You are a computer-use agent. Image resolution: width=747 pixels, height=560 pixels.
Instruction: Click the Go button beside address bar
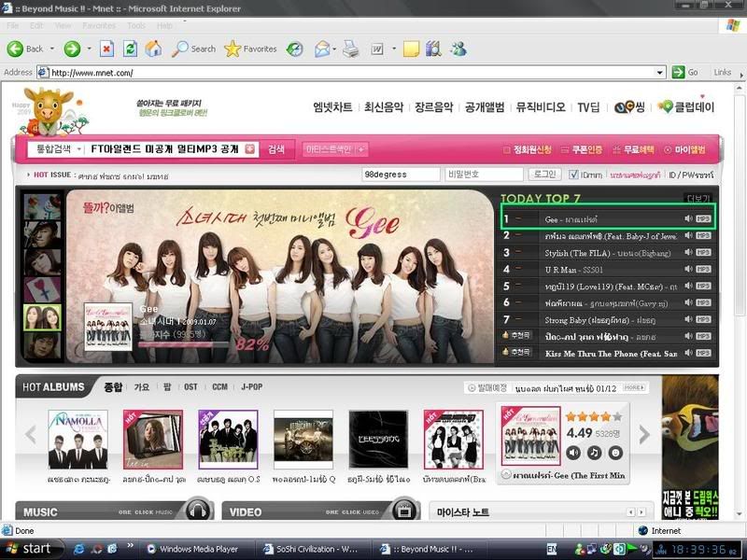point(684,73)
